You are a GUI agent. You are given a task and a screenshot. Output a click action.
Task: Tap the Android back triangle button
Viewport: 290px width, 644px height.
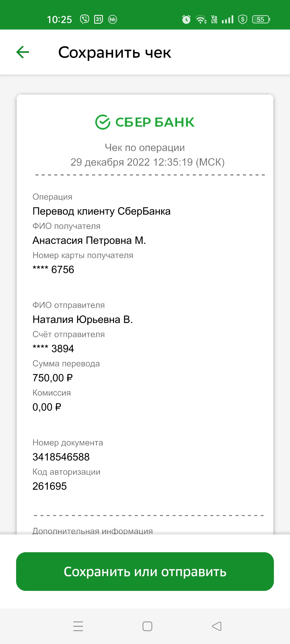216,626
